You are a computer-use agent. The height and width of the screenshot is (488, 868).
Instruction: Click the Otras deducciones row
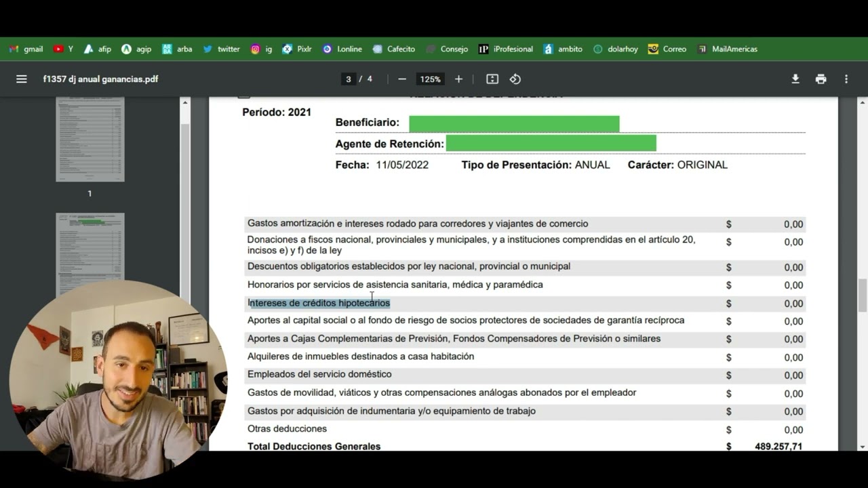(525, 429)
